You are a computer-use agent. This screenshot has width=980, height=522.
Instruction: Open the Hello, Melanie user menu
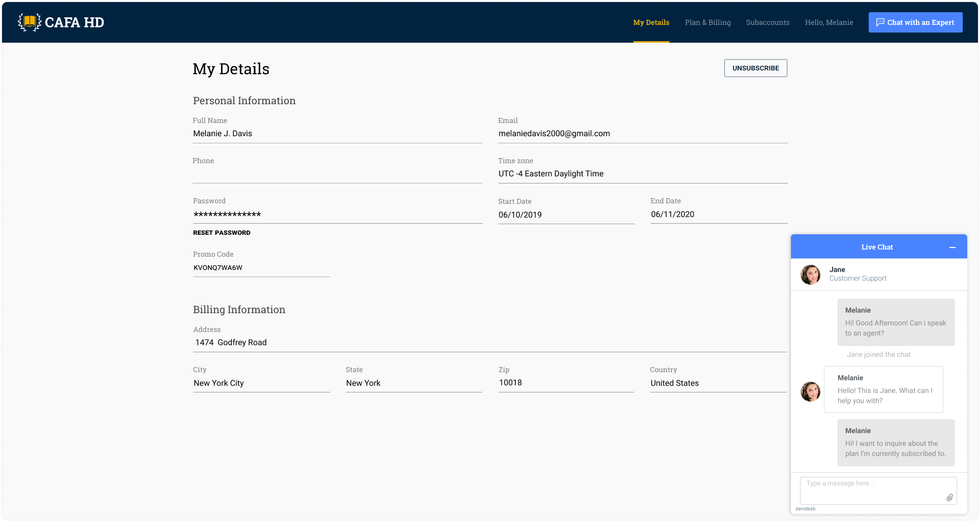tap(829, 22)
